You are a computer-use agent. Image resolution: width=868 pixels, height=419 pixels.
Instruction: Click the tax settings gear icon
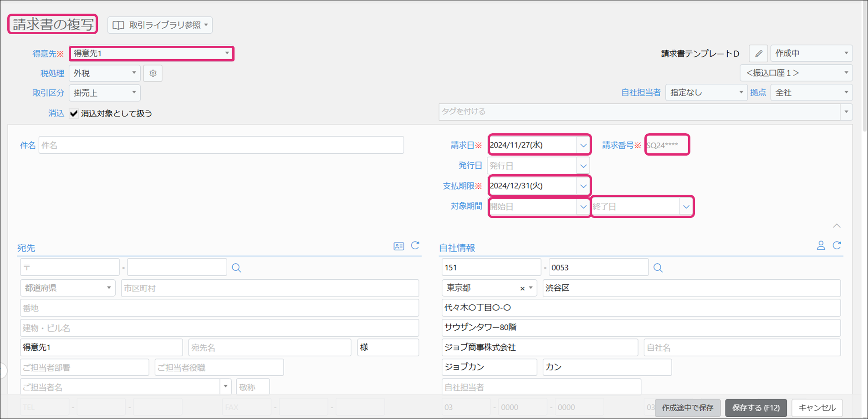pyautogui.click(x=153, y=73)
